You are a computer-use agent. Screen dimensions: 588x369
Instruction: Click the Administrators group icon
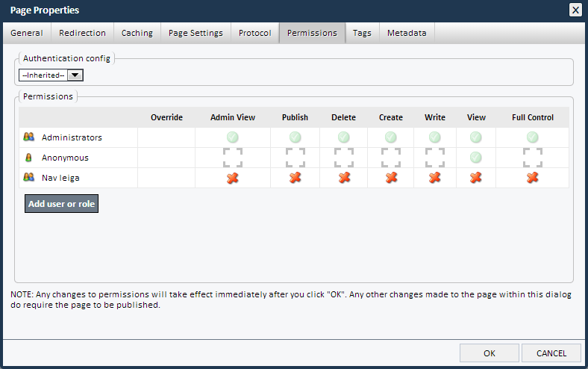(29, 137)
